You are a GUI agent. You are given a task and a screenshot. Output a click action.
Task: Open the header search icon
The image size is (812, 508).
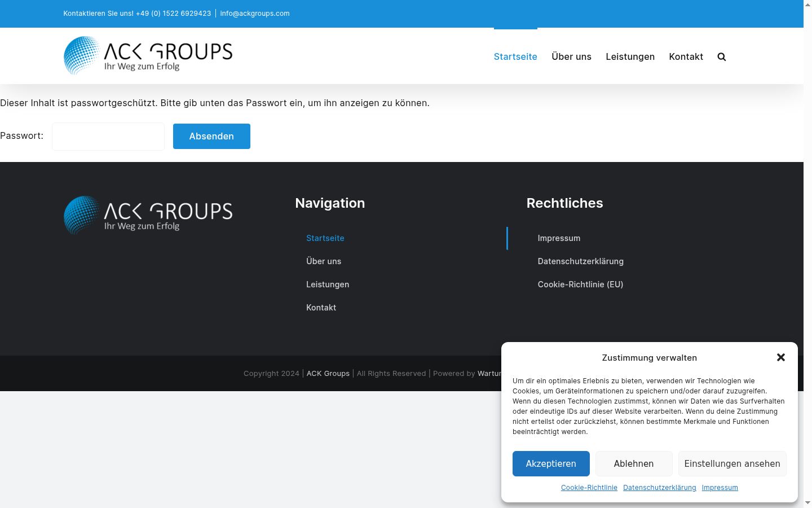[x=721, y=56]
